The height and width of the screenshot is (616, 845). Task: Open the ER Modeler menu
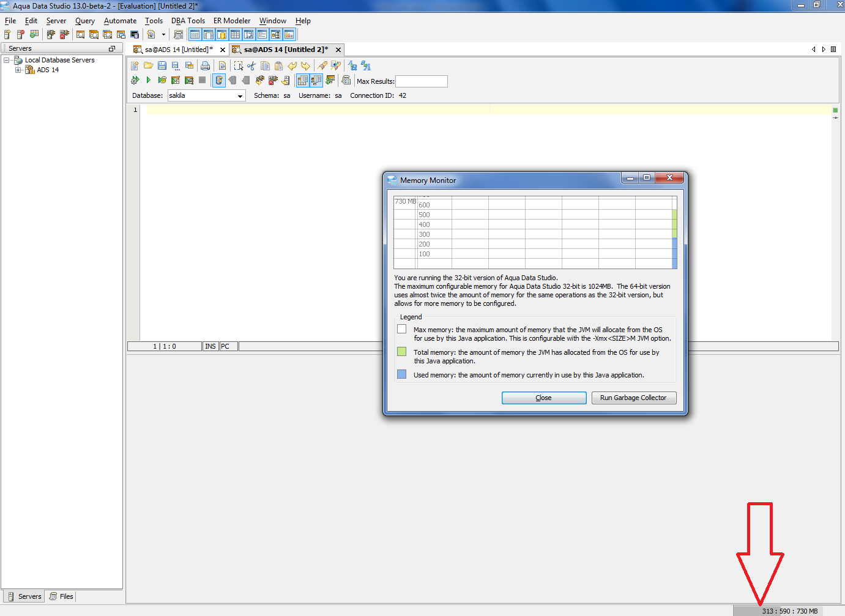tap(232, 21)
